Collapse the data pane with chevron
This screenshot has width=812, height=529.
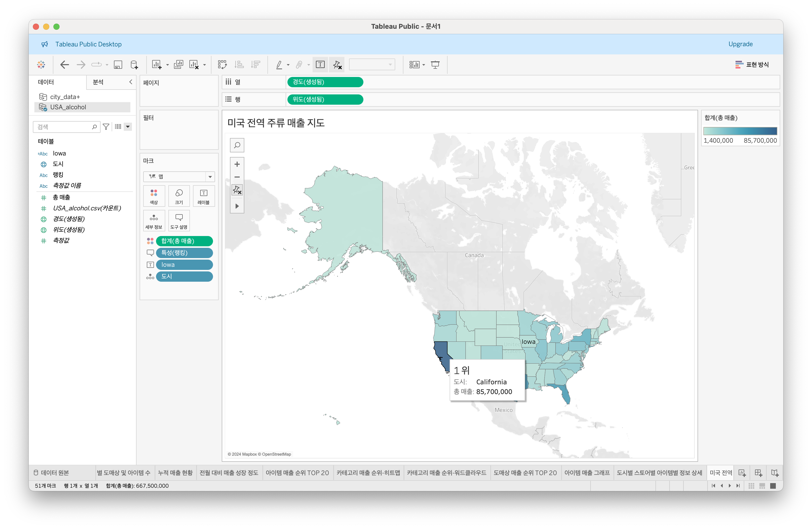click(x=131, y=82)
